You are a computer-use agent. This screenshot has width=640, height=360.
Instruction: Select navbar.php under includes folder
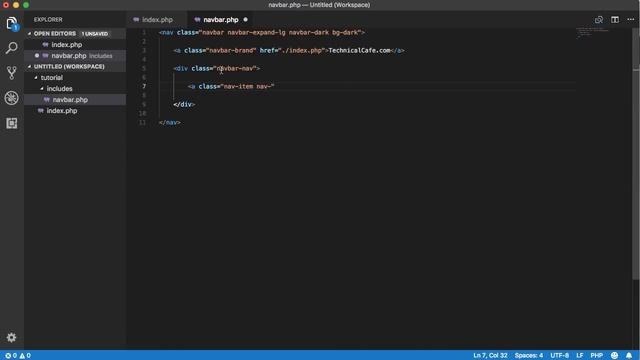pos(75,100)
